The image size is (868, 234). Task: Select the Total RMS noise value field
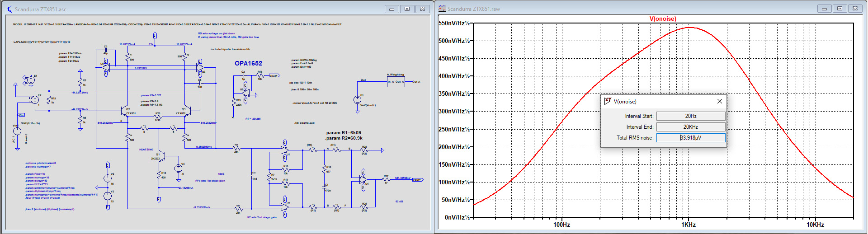pos(690,138)
